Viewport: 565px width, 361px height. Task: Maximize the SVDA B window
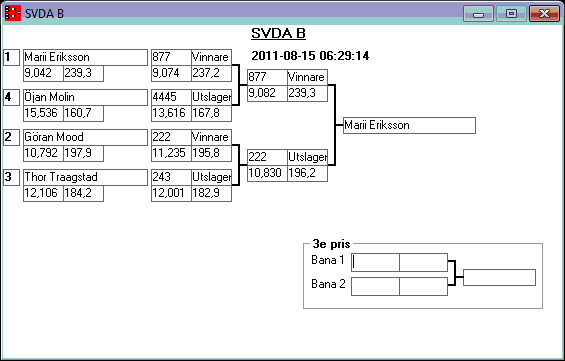point(511,14)
